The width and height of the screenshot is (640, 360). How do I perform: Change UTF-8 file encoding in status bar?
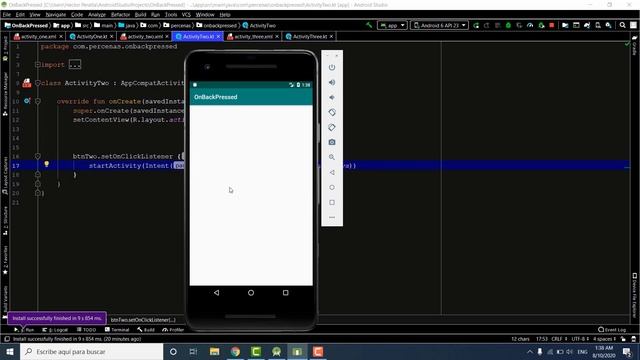pos(580,339)
